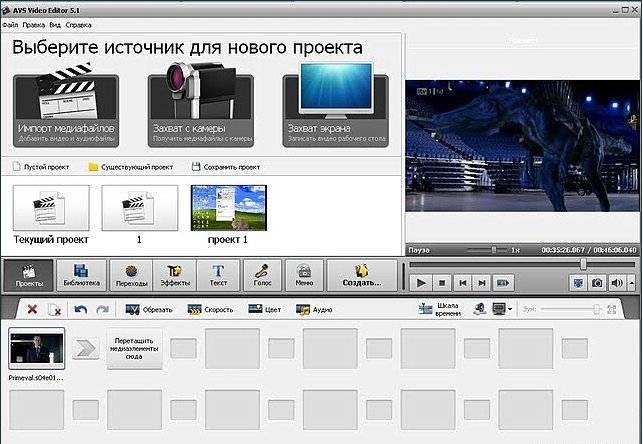Switch view to Шкала времени (Timeline)
This screenshot has width=643, height=444.
coord(447,310)
